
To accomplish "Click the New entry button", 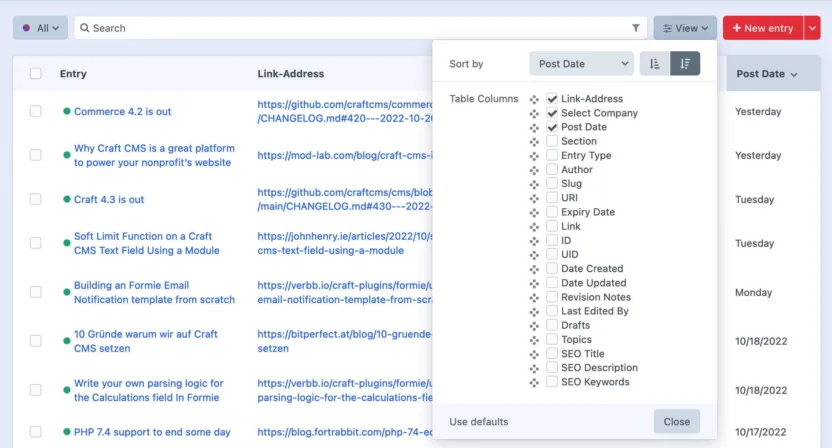I will (x=763, y=28).
